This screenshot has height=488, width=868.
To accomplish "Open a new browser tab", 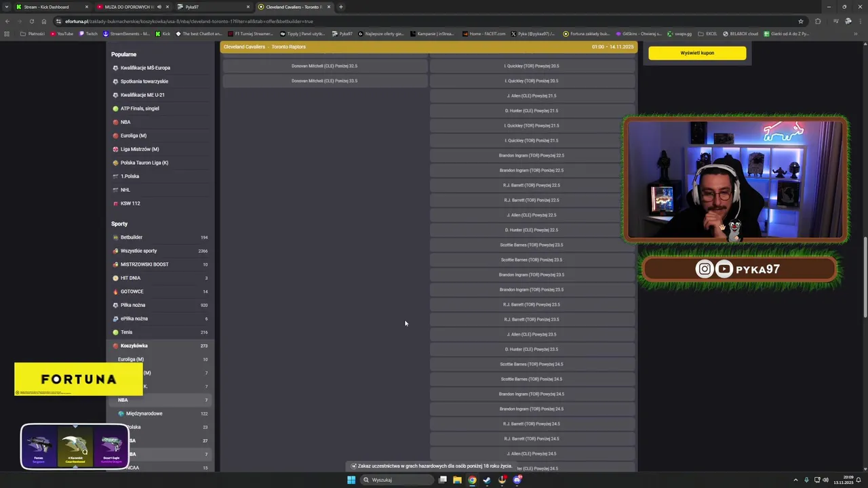I will tap(341, 7).
